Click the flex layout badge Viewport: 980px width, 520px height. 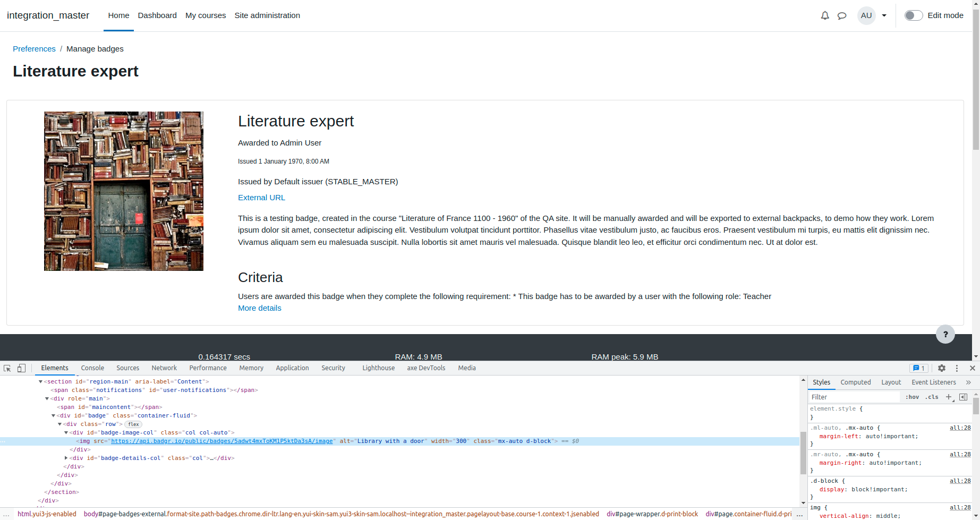point(133,424)
